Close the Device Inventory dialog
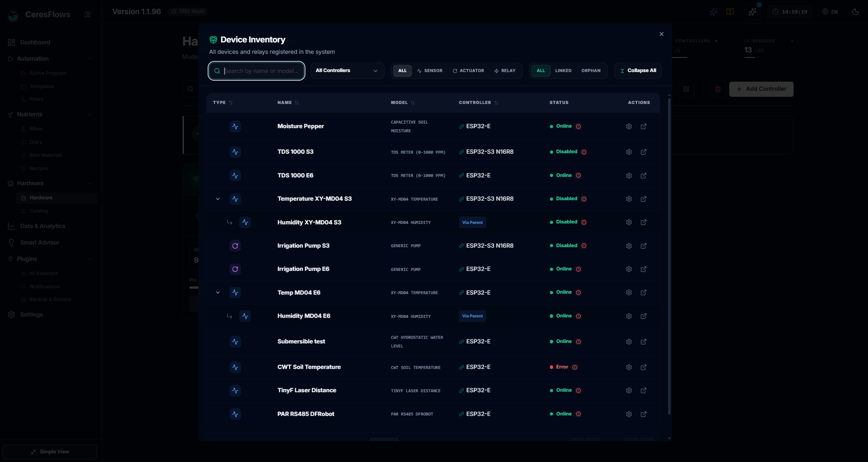The height and width of the screenshot is (462, 868). pyautogui.click(x=661, y=34)
